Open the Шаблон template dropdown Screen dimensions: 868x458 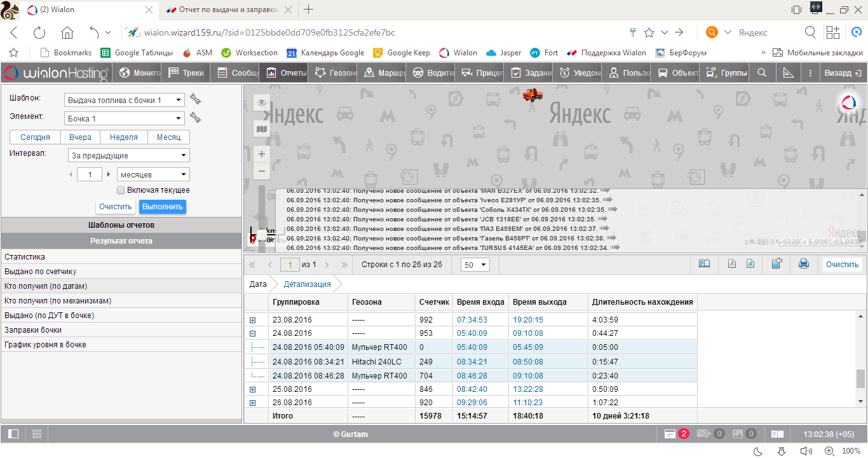tap(125, 100)
